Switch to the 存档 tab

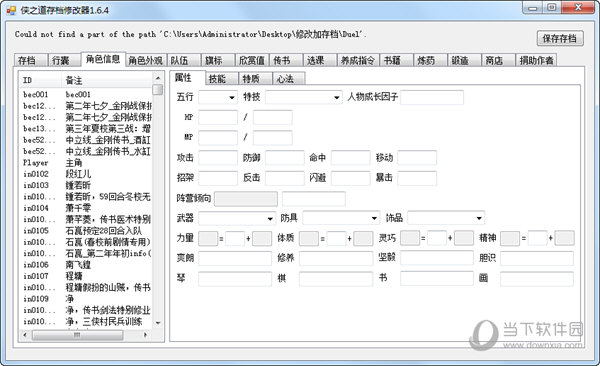pyautogui.click(x=31, y=60)
